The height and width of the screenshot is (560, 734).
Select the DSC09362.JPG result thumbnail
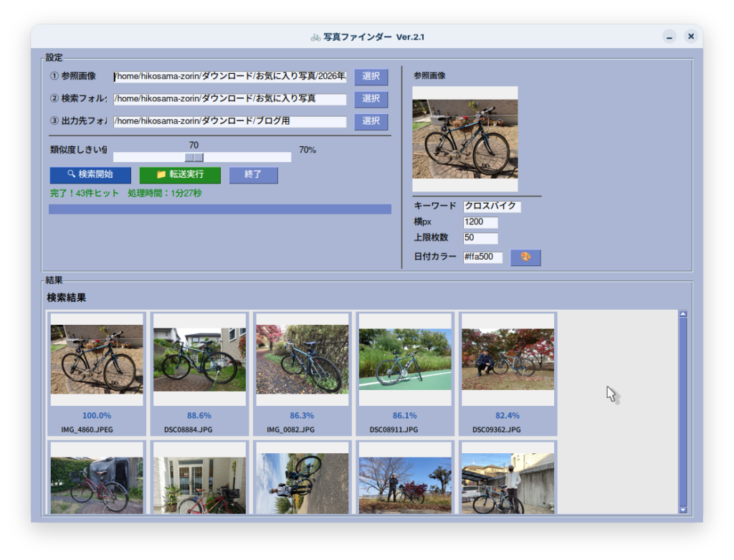507,359
